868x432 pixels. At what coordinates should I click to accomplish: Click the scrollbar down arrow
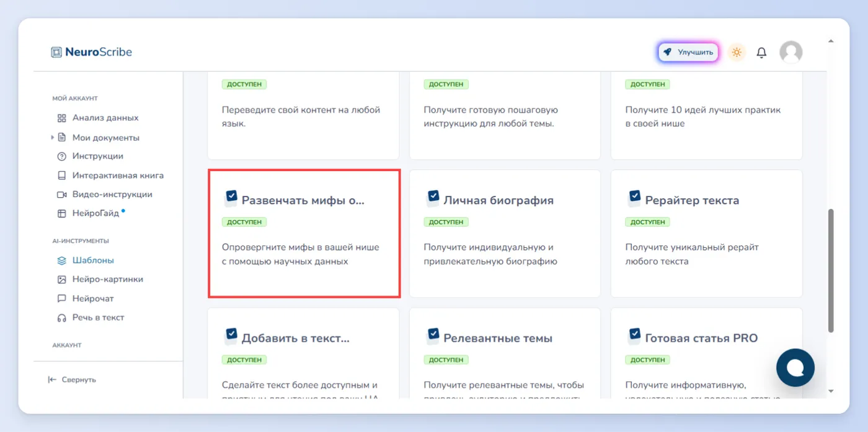point(831,391)
